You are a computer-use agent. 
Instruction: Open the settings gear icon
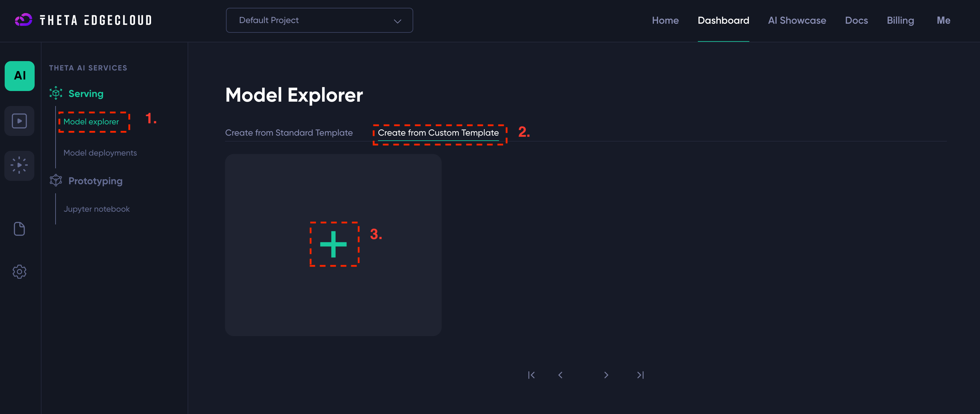tap(19, 272)
